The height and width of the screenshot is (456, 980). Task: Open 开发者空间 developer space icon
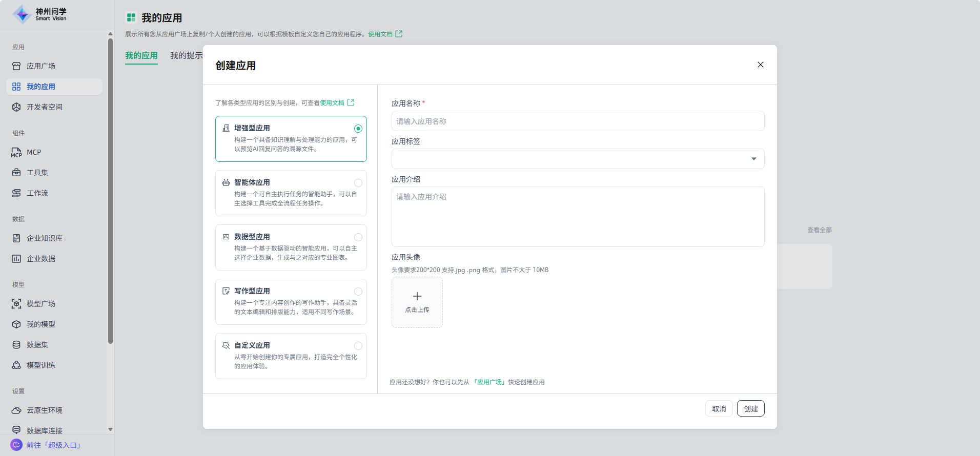tap(16, 107)
